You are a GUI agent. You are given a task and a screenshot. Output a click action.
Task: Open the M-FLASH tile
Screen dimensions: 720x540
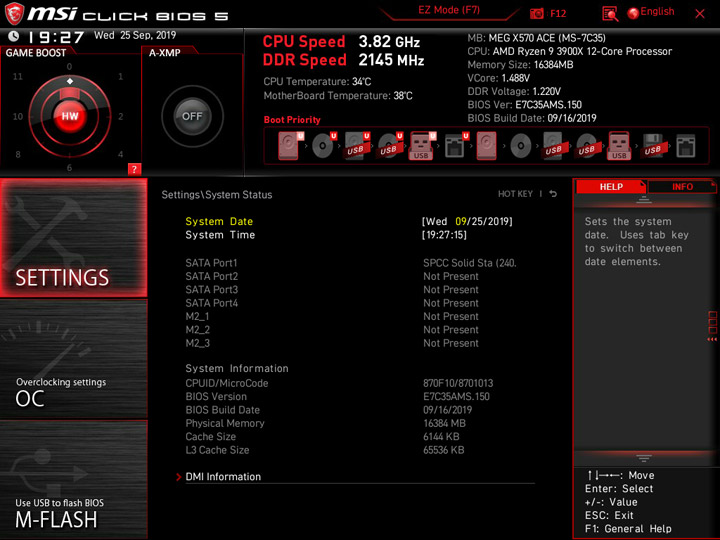(73, 480)
